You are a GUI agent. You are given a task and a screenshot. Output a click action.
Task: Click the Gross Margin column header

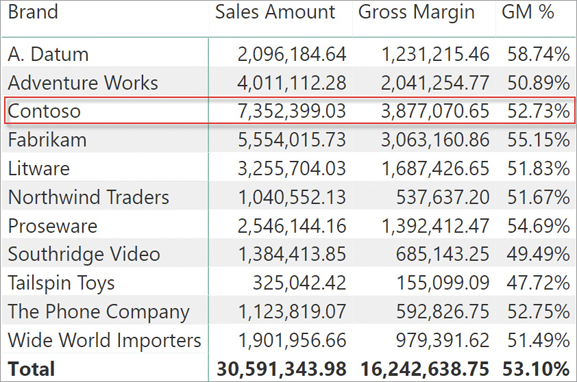[416, 13]
